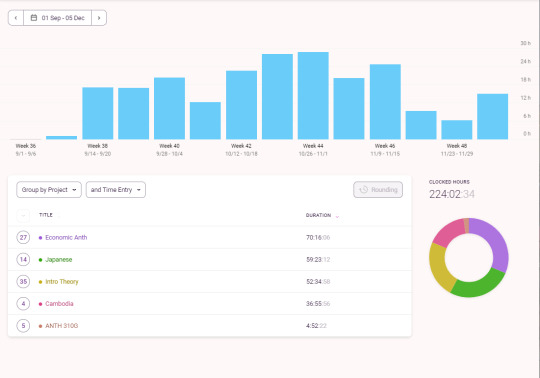Click the Week 42 bar in the chart

click(241, 105)
